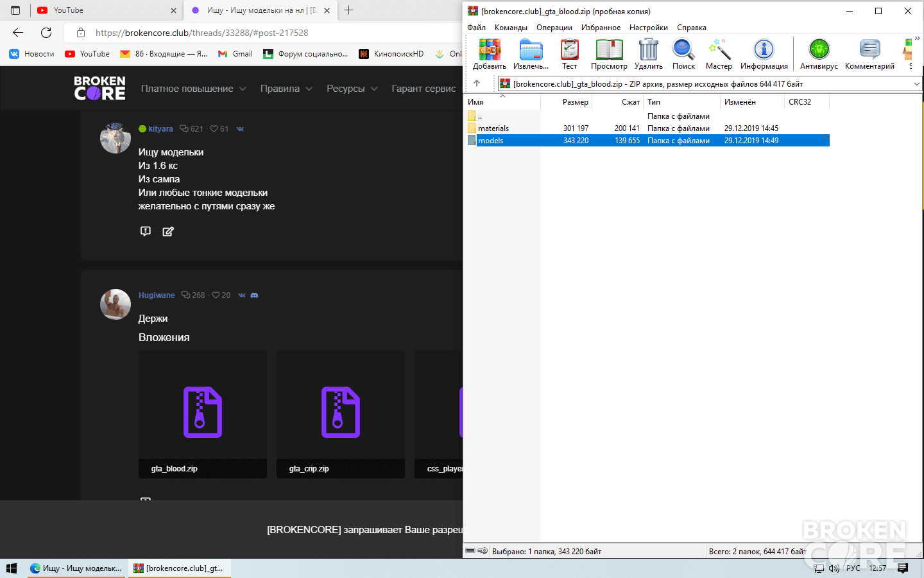This screenshot has height=578, width=924.
Task: Expand the Правила dropdown
Action: pos(286,89)
